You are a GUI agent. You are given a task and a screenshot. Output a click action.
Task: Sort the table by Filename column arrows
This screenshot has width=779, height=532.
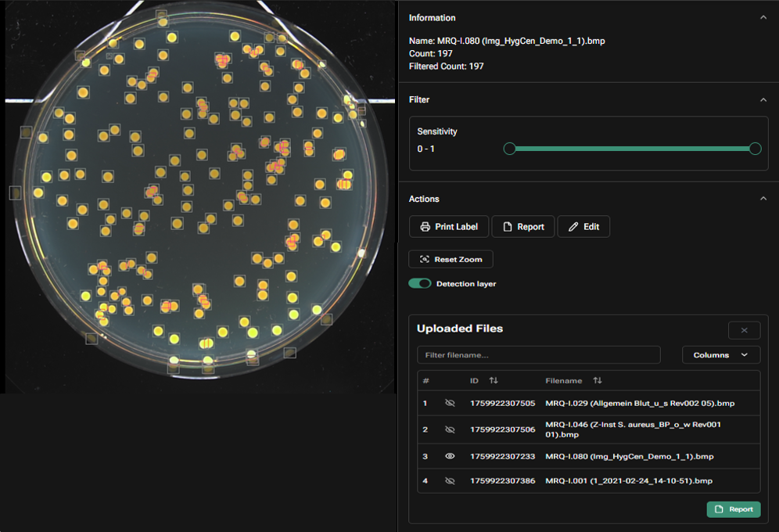(x=598, y=381)
